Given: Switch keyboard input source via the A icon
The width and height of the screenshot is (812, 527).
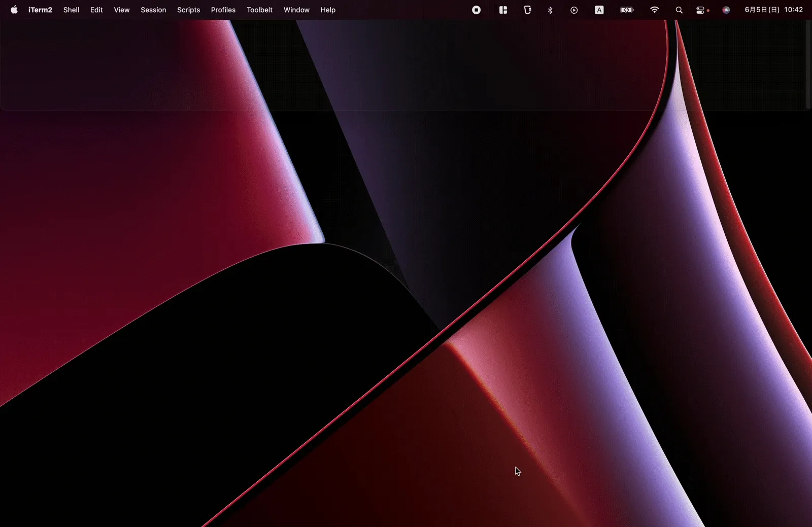Looking at the screenshot, I should point(599,10).
